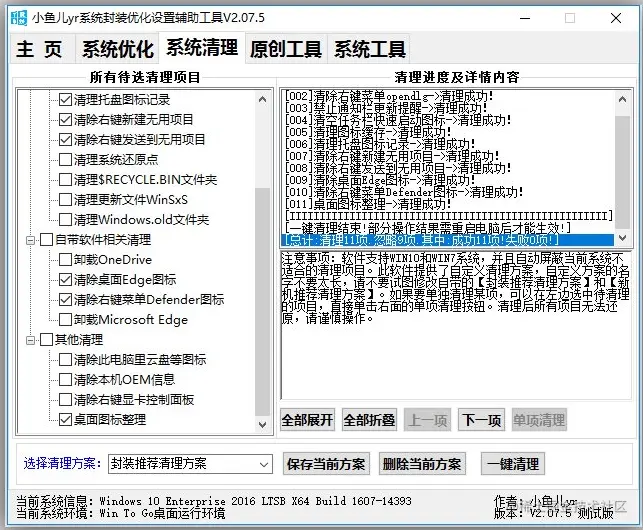Click the app icon in title bar
This screenshot has height=530, width=643.
pyautogui.click(x=18, y=18)
